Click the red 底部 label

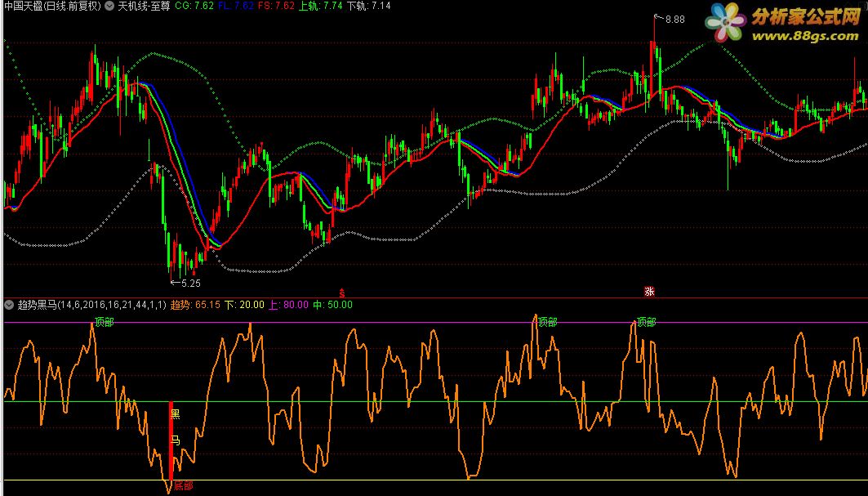point(183,486)
